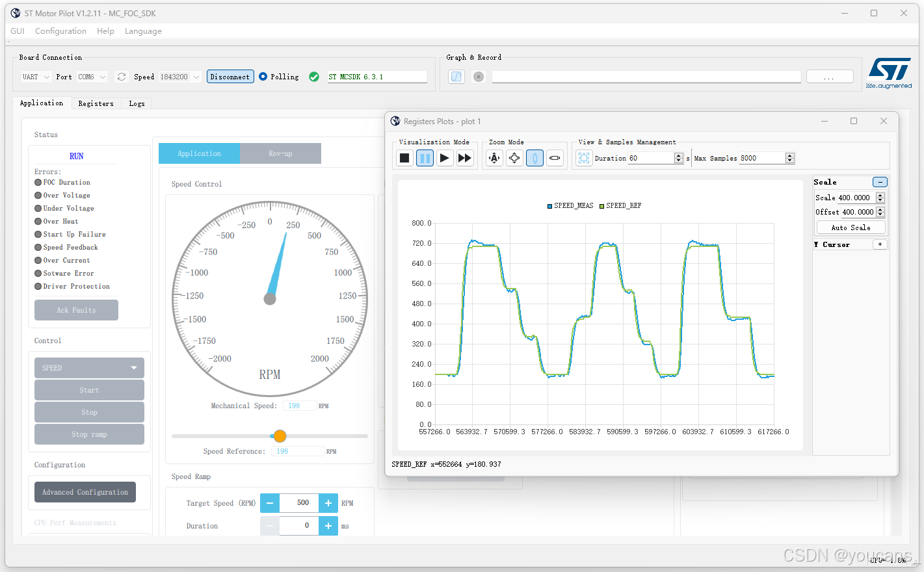Image resolution: width=924 pixels, height=572 pixels.
Task: Adjust the Offset value spinner arrows
Action: pyautogui.click(x=880, y=212)
